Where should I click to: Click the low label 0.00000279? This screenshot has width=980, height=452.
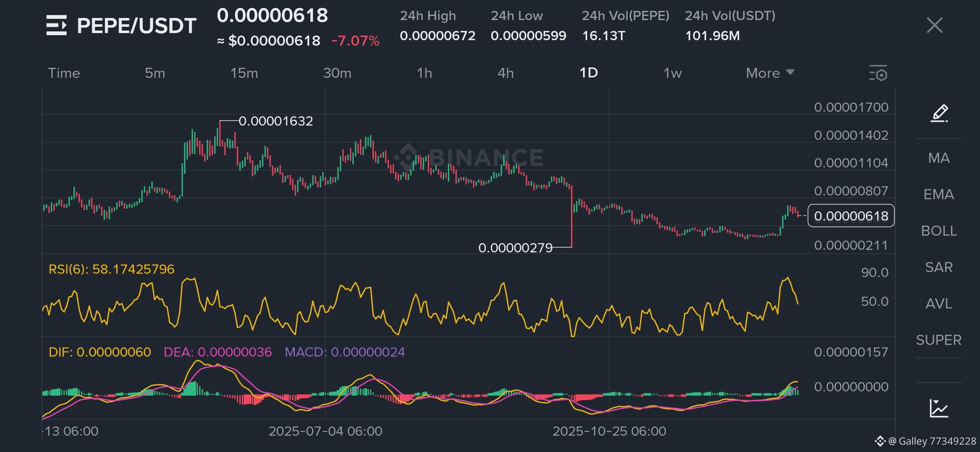pos(516,248)
